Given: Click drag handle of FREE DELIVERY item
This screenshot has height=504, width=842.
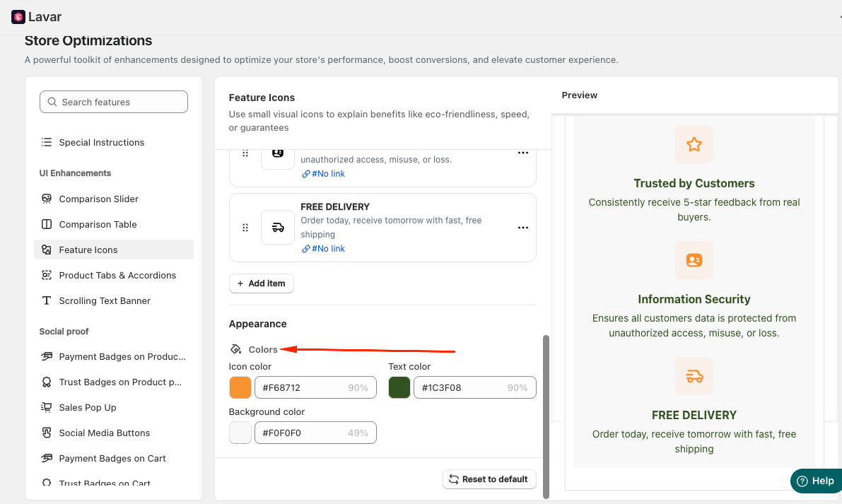Looking at the screenshot, I should [x=245, y=228].
